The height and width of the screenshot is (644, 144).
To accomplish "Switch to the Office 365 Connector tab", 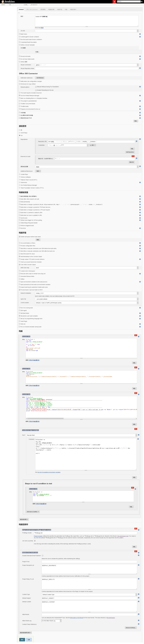I will (x=32, y=9).
